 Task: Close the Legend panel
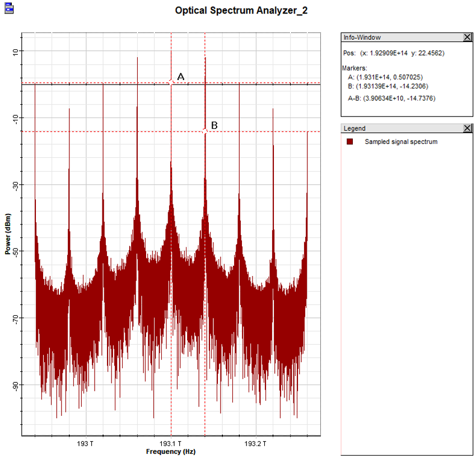click(x=468, y=129)
